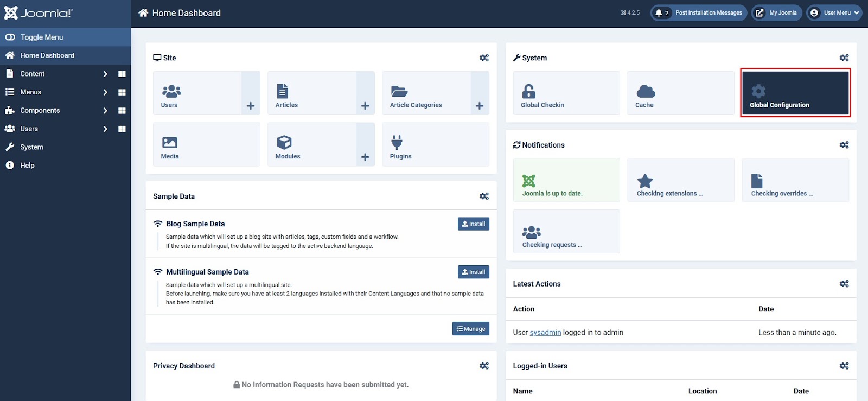Open Privacy Dashboard panel settings gears
This screenshot has width=868, height=401.
point(484,366)
